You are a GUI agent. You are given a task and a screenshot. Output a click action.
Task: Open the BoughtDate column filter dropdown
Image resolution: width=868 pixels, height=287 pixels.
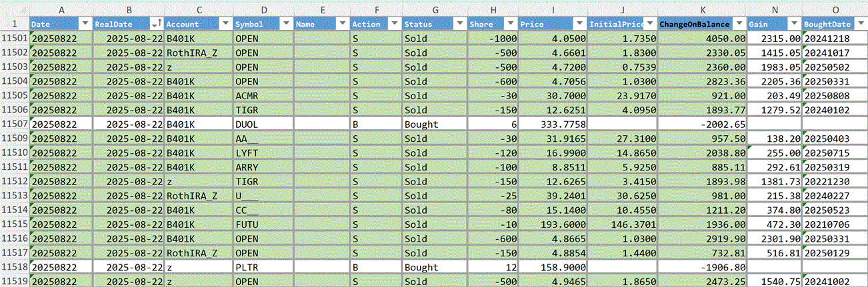tap(861, 24)
